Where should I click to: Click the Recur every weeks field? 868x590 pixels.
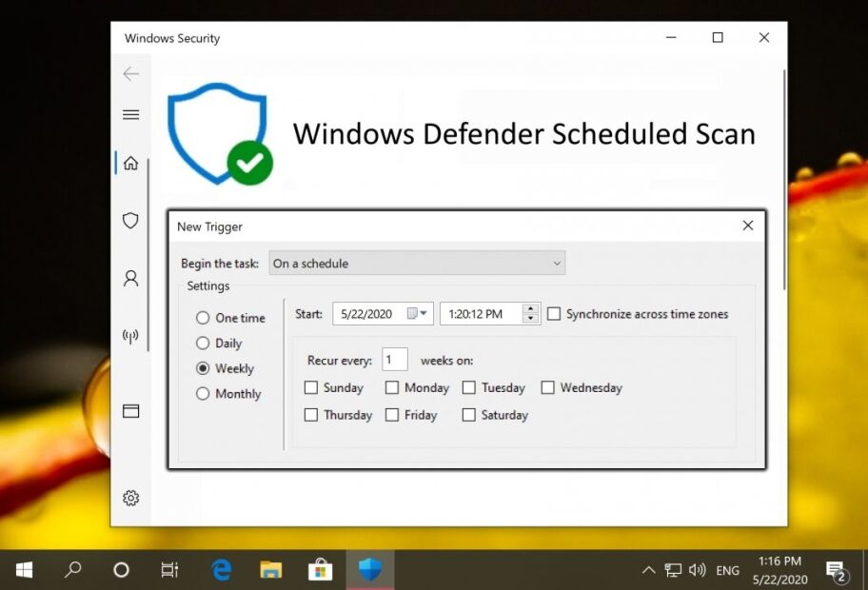tap(395, 360)
